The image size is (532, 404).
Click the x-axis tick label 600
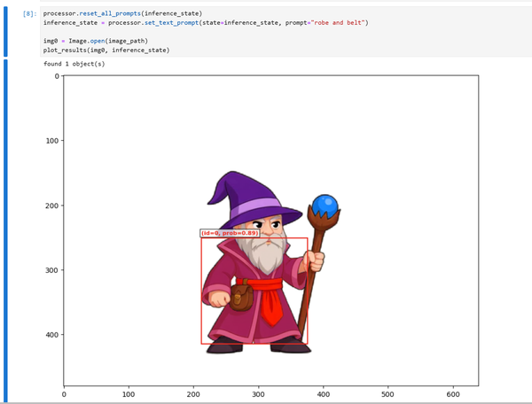pyautogui.click(x=452, y=394)
